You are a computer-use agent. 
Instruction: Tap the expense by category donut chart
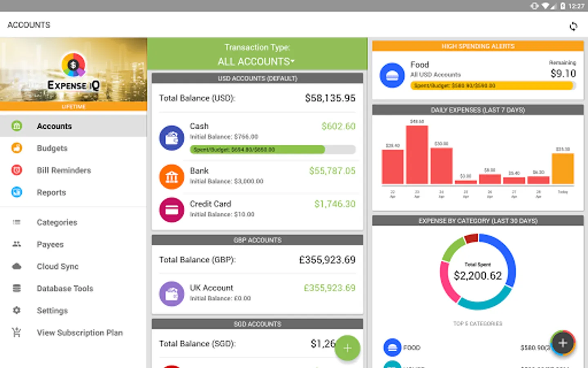[x=478, y=272]
